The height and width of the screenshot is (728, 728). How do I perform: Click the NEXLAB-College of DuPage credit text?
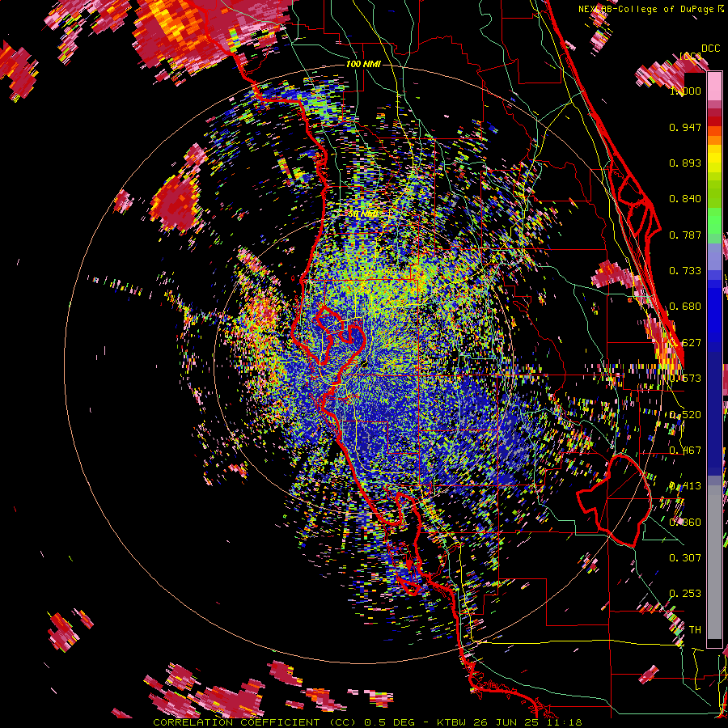click(648, 9)
